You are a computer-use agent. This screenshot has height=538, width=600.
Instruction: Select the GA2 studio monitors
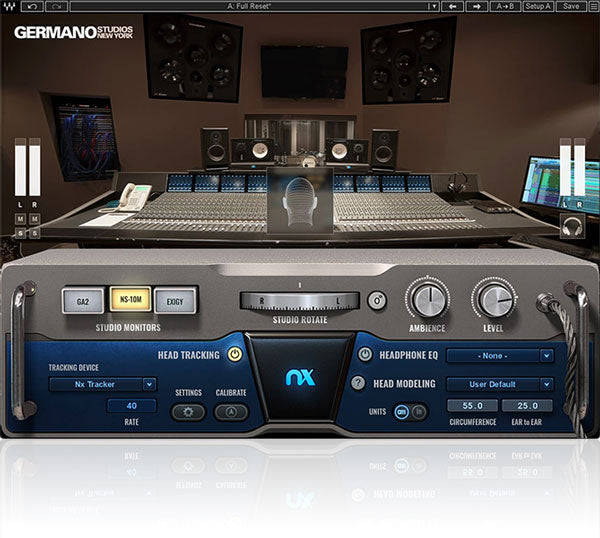(x=83, y=301)
